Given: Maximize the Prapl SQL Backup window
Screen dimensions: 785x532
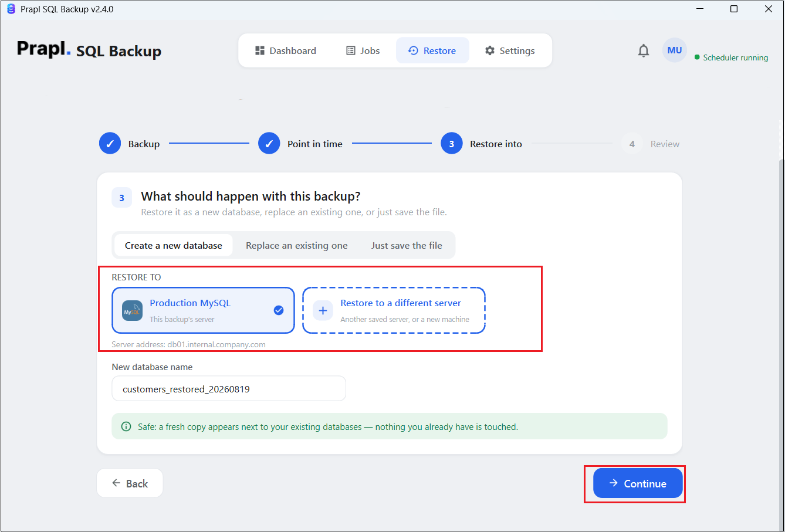Looking at the screenshot, I should (x=734, y=9).
